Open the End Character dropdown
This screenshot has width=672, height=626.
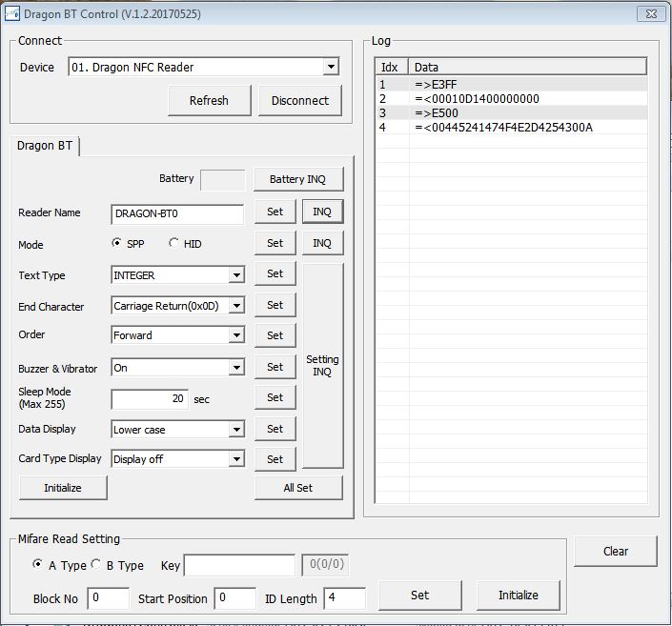(236, 306)
